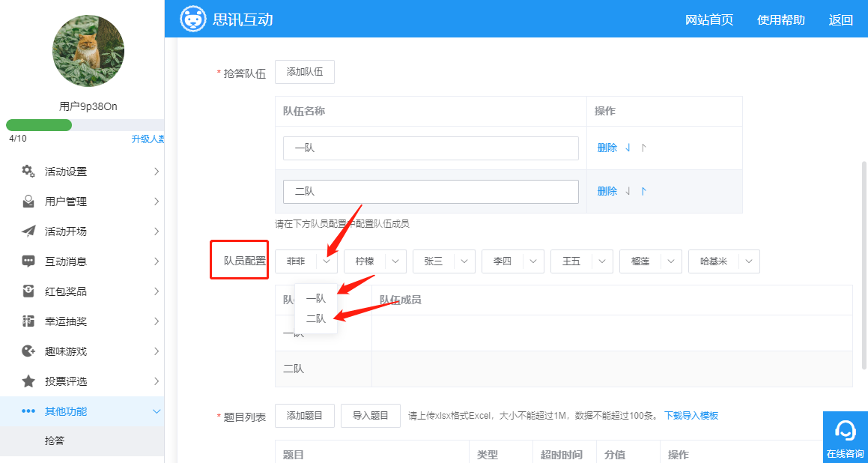868x463 pixels.
Task: Click the 升级人数 link
Action: point(148,139)
